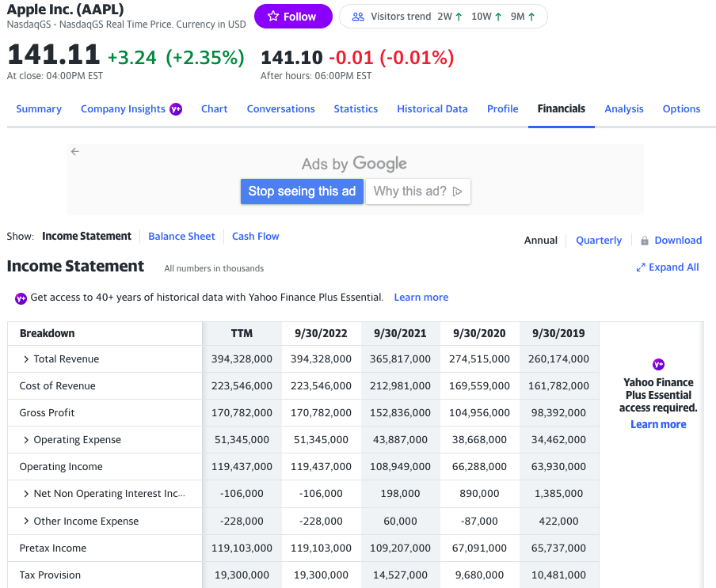Click the expand arrows icon beside Expand All
The width and height of the screenshot is (716, 588).
[641, 267]
